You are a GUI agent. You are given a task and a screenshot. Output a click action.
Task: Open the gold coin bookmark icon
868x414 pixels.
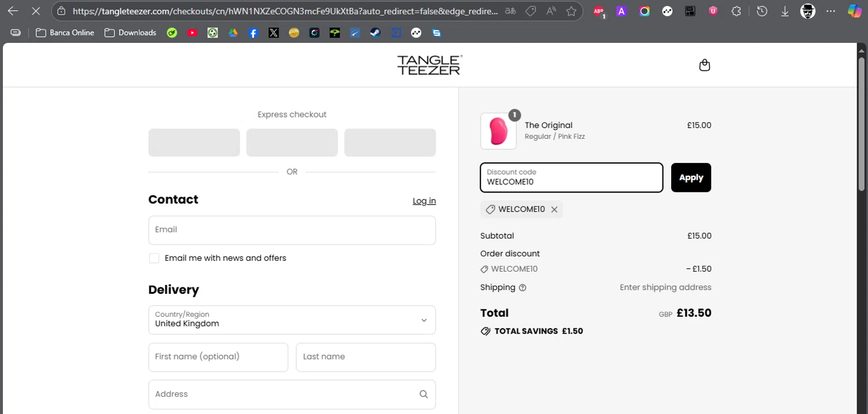pos(294,33)
